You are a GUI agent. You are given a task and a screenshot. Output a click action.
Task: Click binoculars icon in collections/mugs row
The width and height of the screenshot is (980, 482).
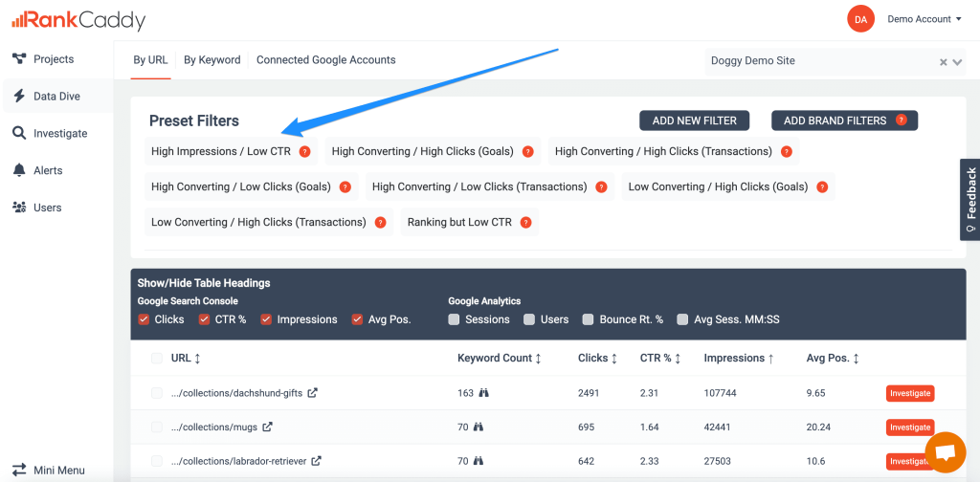point(479,427)
